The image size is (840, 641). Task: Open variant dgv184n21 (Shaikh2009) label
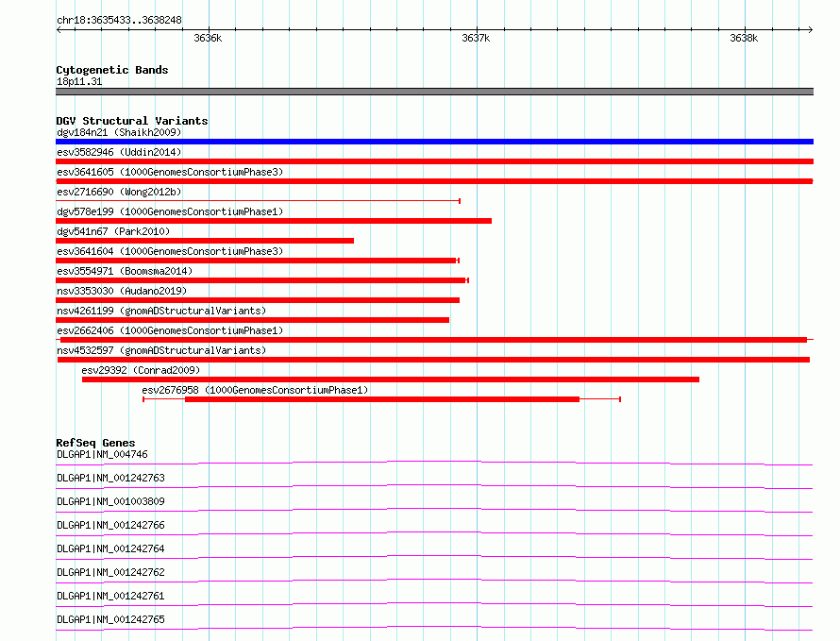(x=119, y=132)
